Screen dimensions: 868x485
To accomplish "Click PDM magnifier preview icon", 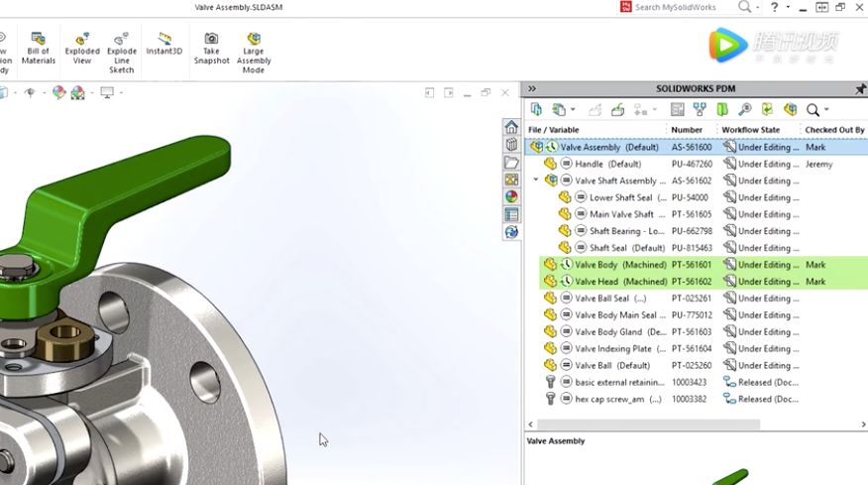I will coord(745,110).
